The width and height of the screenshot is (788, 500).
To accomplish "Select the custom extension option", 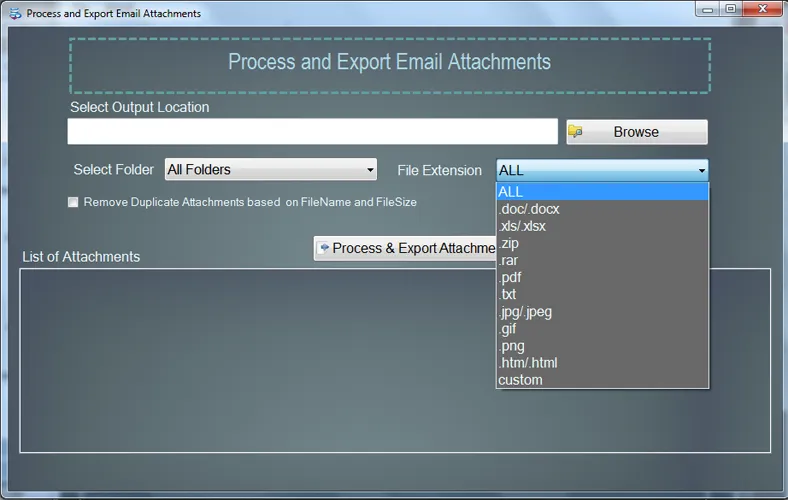I will (602, 380).
